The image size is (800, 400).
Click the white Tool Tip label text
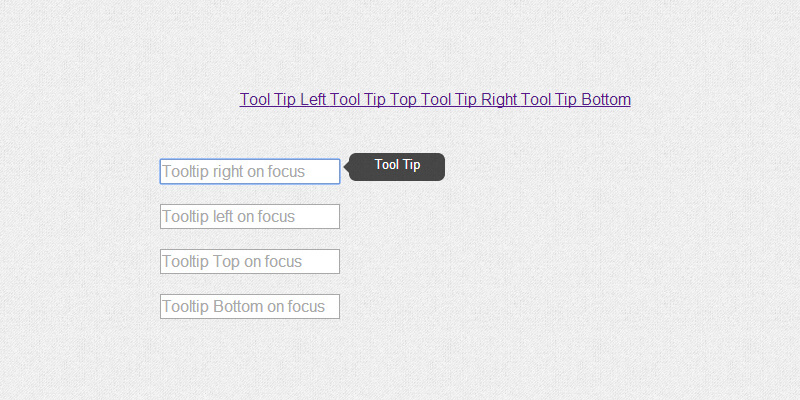click(398, 165)
